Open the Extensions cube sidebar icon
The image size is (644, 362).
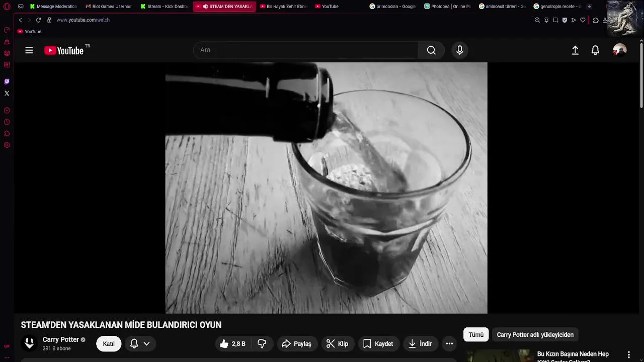click(7, 133)
